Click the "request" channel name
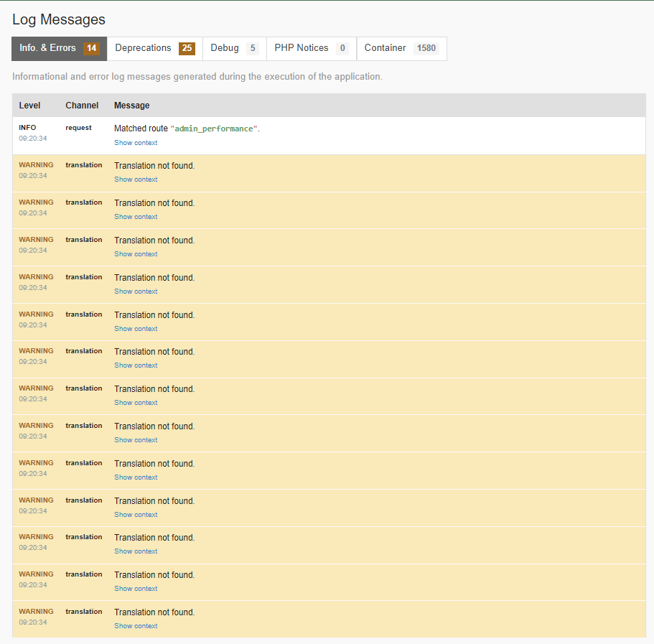Viewport: 654px width, 644px height. pyautogui.click(x=78, y=128)
